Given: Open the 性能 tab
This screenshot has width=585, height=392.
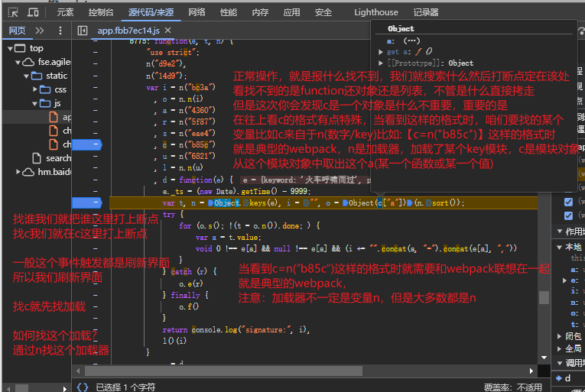Looking at the screenshot, I should coord(229,12).
